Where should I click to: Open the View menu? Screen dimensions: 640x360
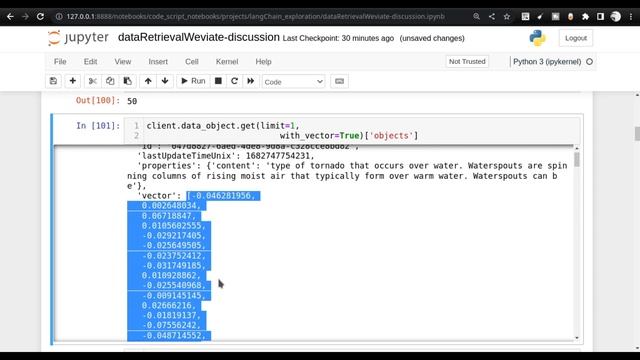pos(122,62)
